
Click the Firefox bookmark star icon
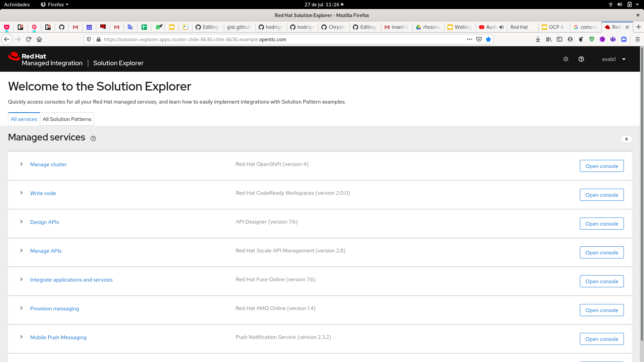click(x=488, y=39)
